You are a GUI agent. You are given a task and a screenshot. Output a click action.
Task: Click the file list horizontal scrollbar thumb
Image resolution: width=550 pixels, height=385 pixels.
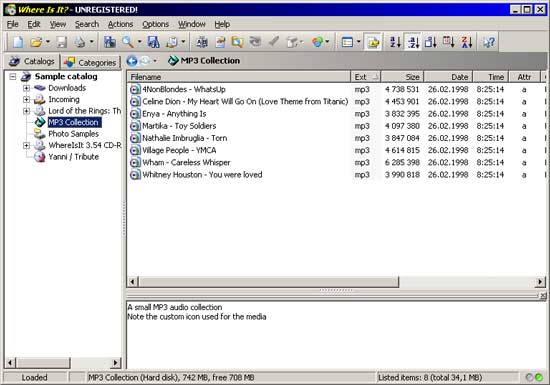[269, 282]
